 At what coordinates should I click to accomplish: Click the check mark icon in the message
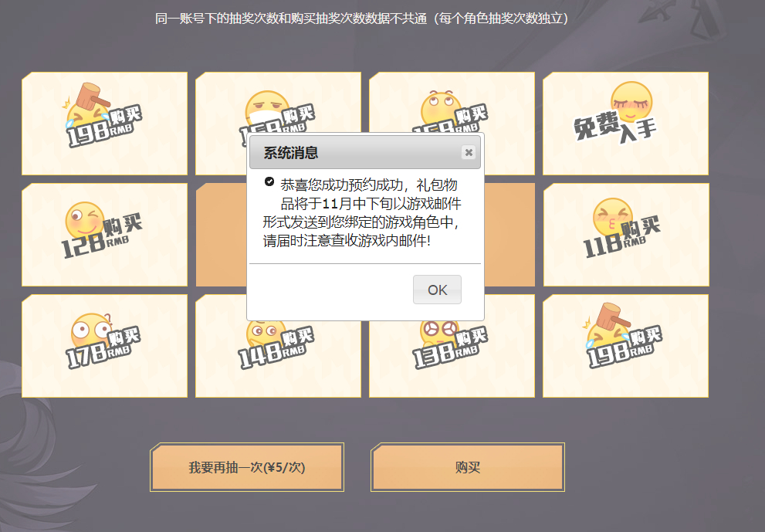[269, 181]
